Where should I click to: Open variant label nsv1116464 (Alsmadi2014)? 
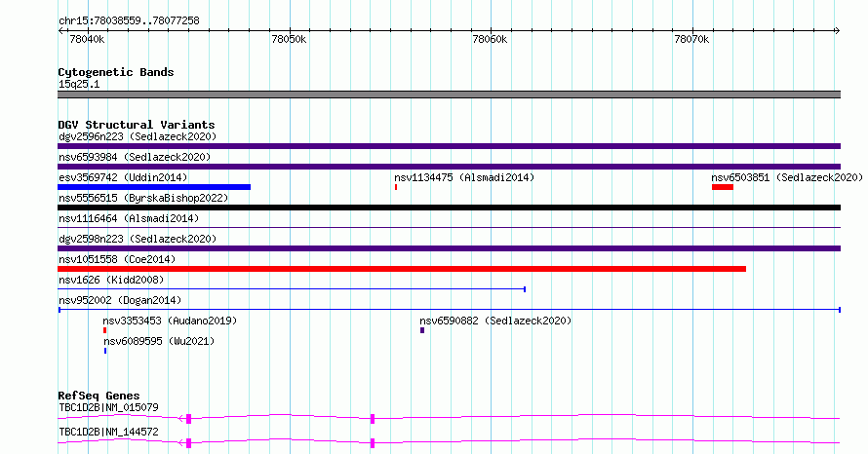[129, 218]
